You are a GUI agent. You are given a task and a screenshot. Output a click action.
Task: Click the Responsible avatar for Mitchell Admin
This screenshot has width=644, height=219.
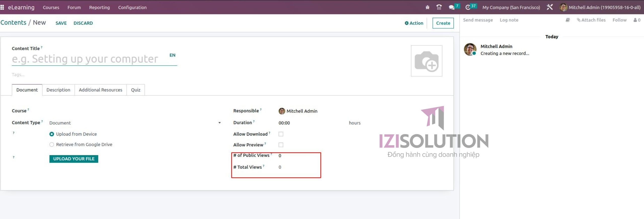pyautogui.click(x=282, y=111)
